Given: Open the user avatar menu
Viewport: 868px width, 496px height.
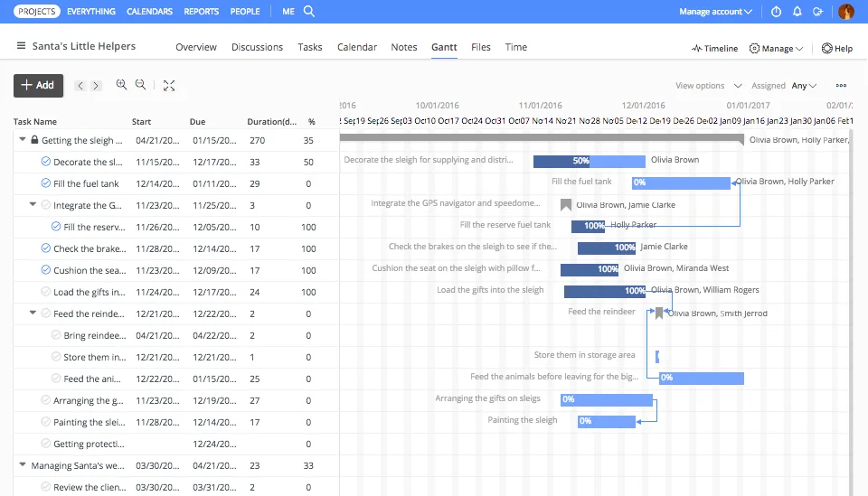Looking at the screenshot, I should coord(846,11).
